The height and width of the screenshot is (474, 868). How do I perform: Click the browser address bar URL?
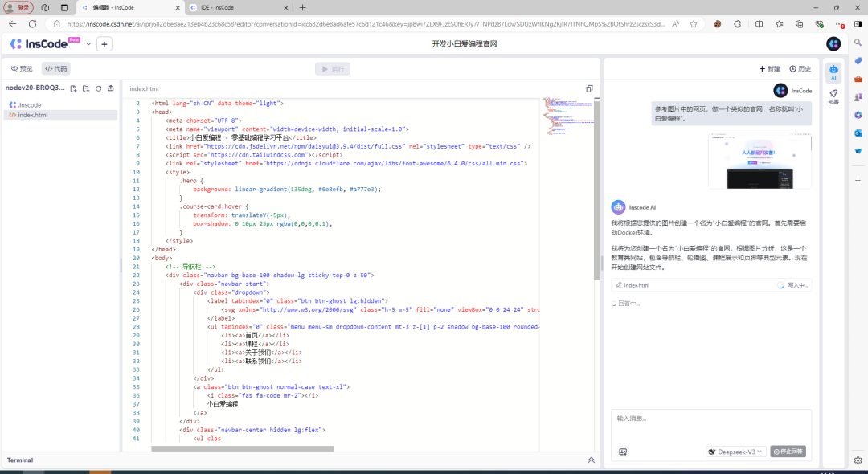tap(366, 24)
